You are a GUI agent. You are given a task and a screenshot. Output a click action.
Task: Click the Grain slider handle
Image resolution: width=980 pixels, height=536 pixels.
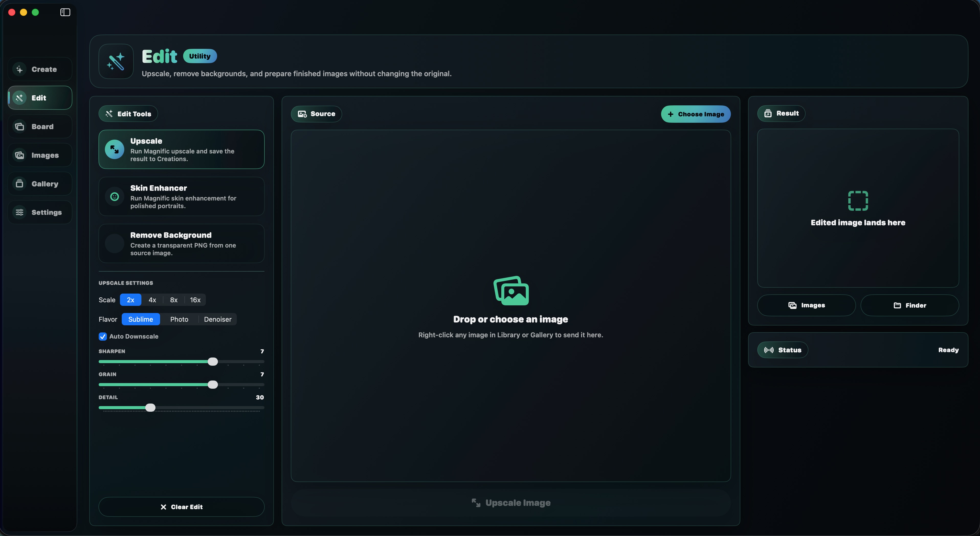coord(213,385)
